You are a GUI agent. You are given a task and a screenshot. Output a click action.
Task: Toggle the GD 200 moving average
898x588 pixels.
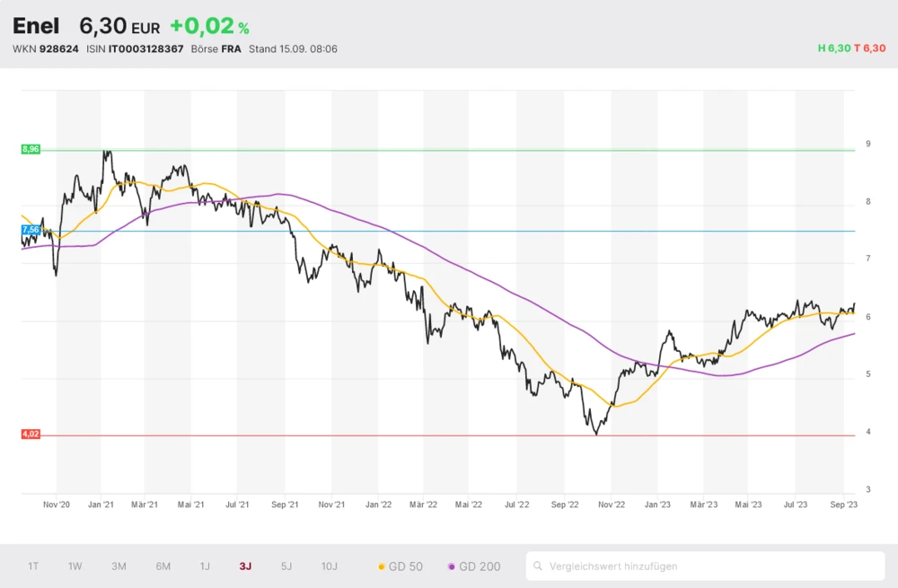pyautogui.click(x=474, y=566)
